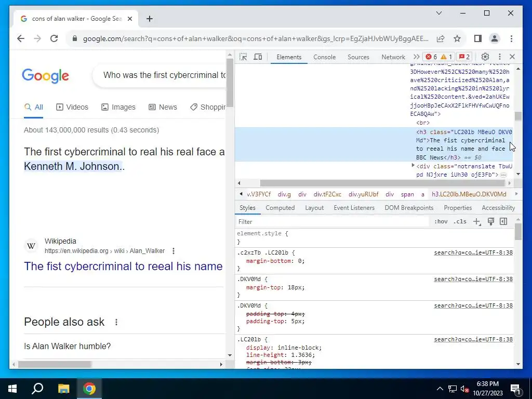Toggle the device toolbar in DevTools

258,57
